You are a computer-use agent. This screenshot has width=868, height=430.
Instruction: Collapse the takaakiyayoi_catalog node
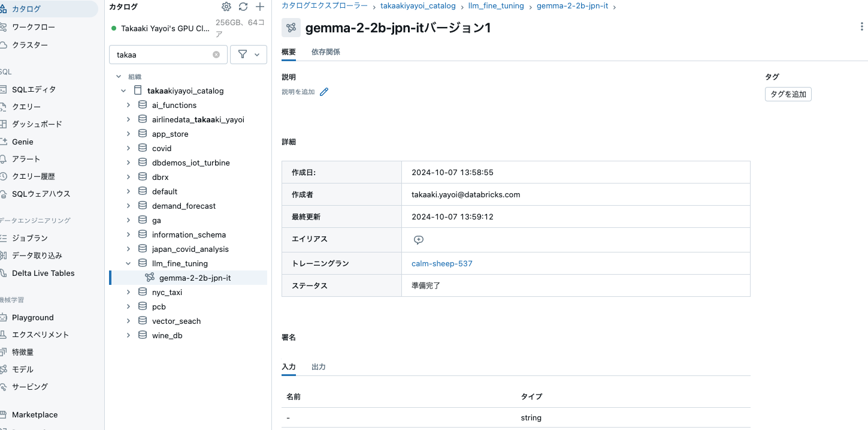[123, 91]
